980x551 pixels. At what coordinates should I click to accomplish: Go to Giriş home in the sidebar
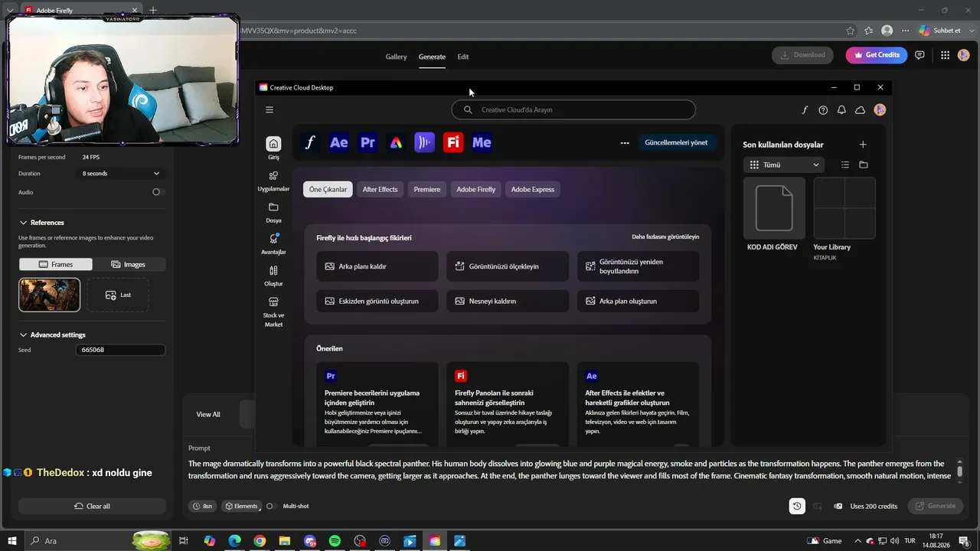(273, 148)
